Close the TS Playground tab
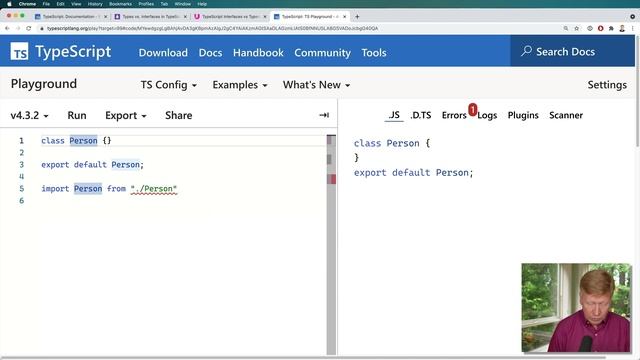The width and height of the screenshot is (640, 360). 344,17
